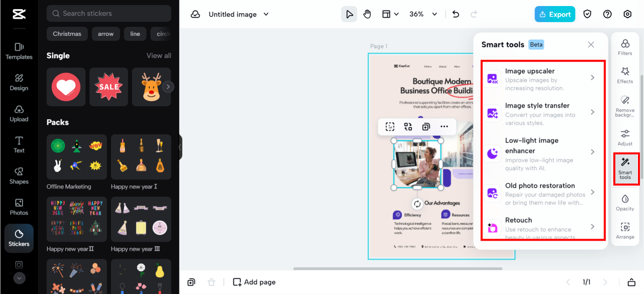Viewport: 644px width, 294px height.
Task: Open the canvas layout resize dropdown
Action: click(390, 14)
